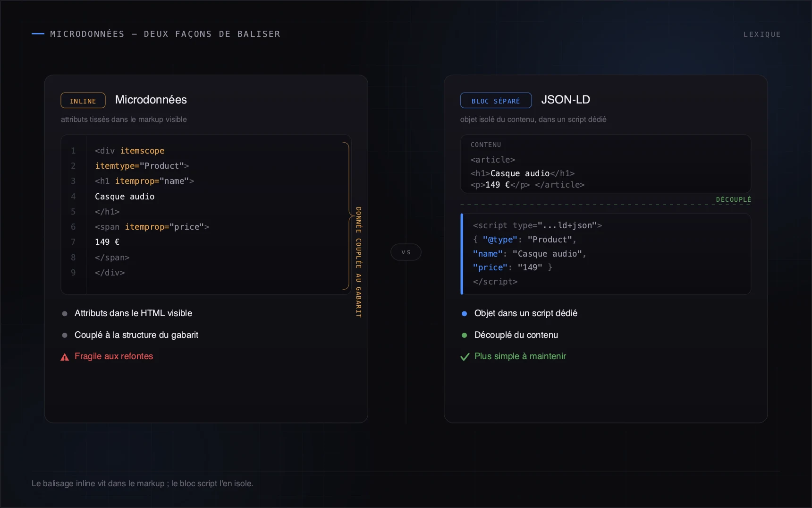812x508 pixels.
Task: Click the vs pill between panels
Action: [406, 252]
